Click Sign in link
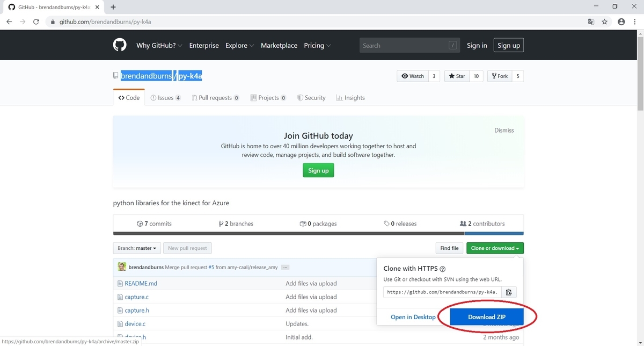Viewport: 644px width, 346px height. click(477, 46)
